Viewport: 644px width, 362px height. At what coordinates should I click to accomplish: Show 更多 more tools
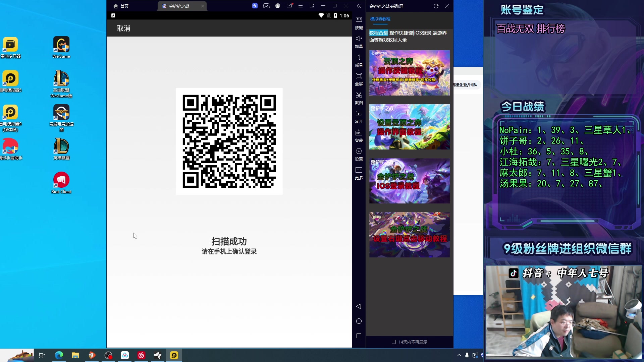pyautogui.click(x=359, y=173)
